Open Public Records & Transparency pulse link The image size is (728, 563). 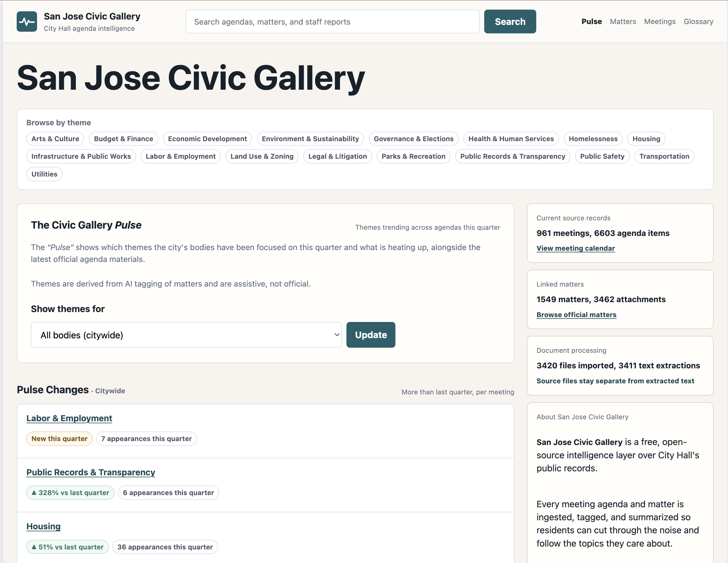(91, 472)
